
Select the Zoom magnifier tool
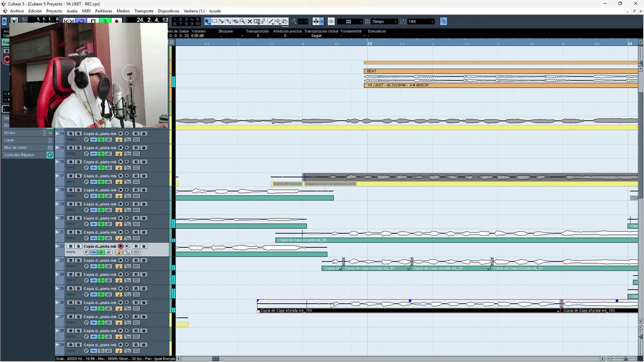click(x=243, y=22)
